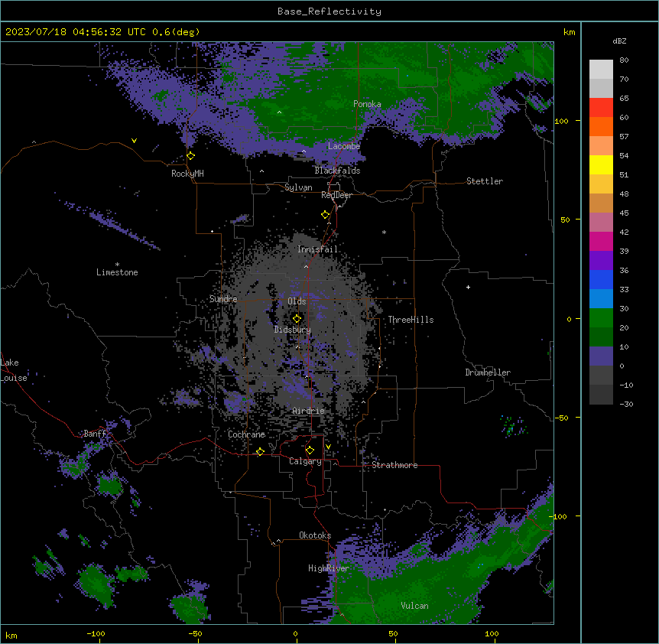This screenshot has height=644, width=659.
Task: Click the Limestone label
Action: coord(117,272)
